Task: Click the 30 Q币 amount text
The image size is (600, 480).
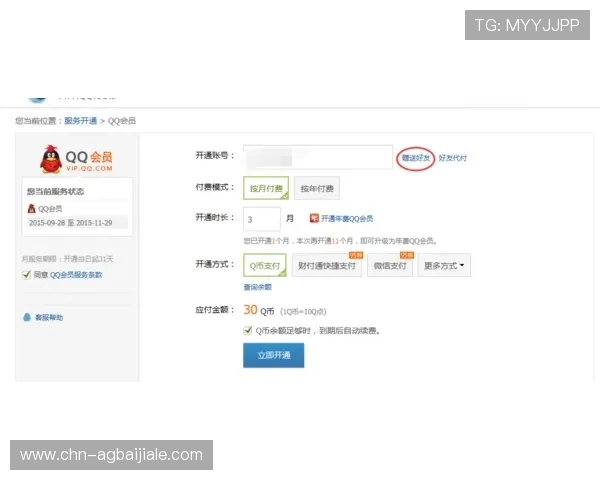Action: (259, 310)
